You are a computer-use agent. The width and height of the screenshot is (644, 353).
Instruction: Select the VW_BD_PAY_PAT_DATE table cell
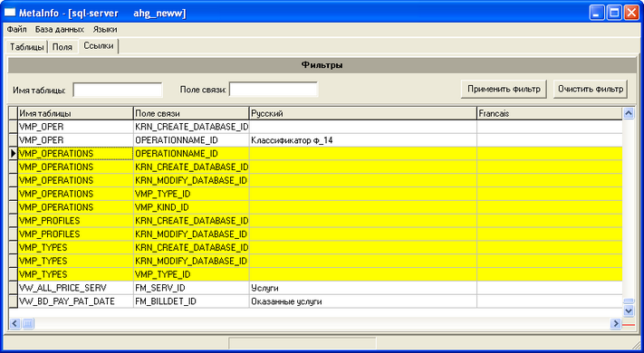[75, 301]
